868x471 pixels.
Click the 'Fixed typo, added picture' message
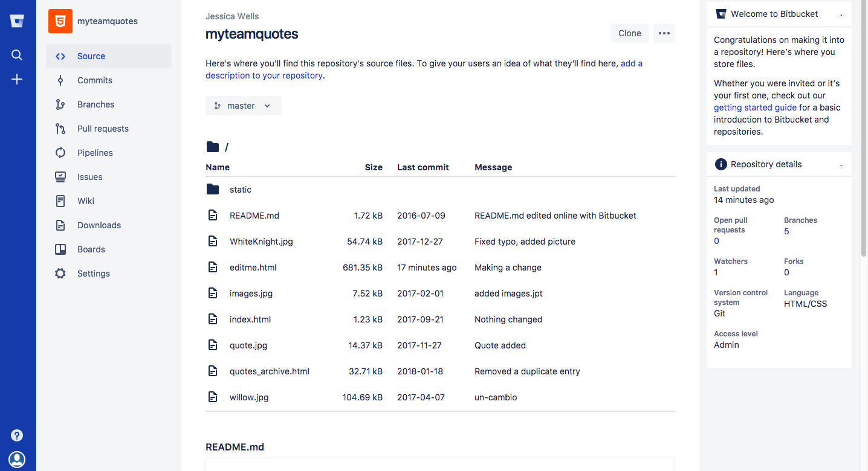coord(525,242)
